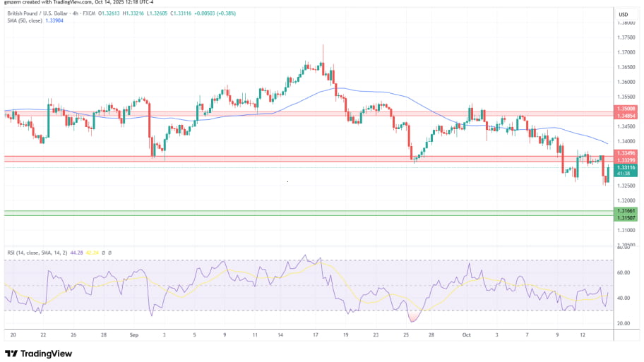
Task: Click the green 1.31507 support price tag
Action: [x=626, y=217]
